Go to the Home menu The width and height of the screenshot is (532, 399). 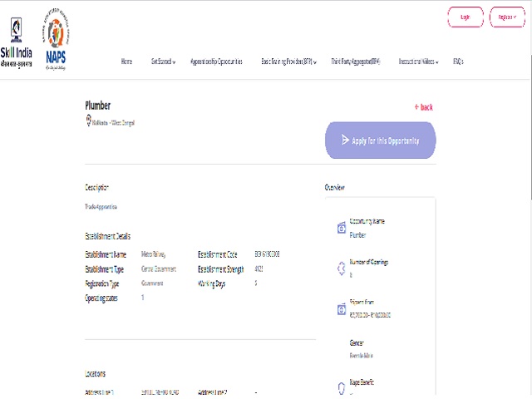(x=126, y=62)
